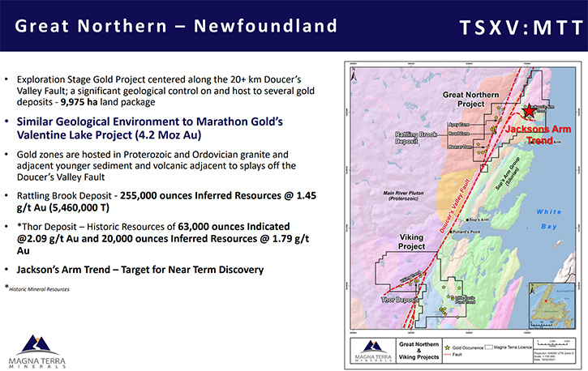Click the 'Great Northern Project' map label

(470, 99)
